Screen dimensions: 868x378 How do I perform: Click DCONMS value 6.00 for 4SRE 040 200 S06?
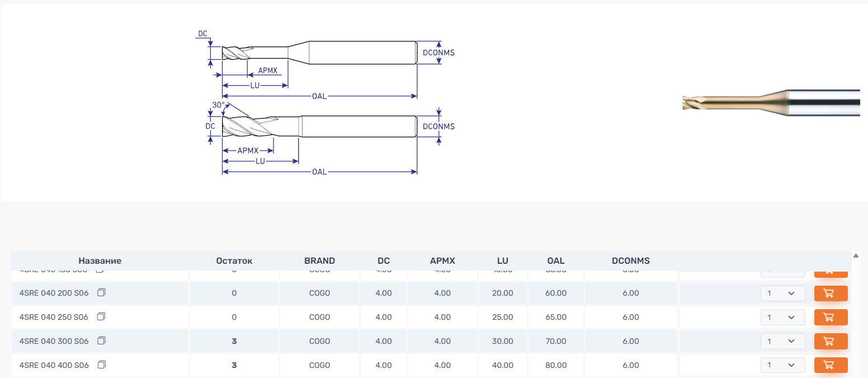pos(631,293)
